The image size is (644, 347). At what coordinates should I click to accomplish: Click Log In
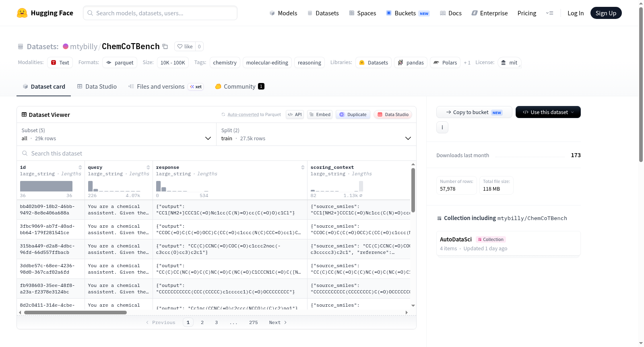[576, 13]
